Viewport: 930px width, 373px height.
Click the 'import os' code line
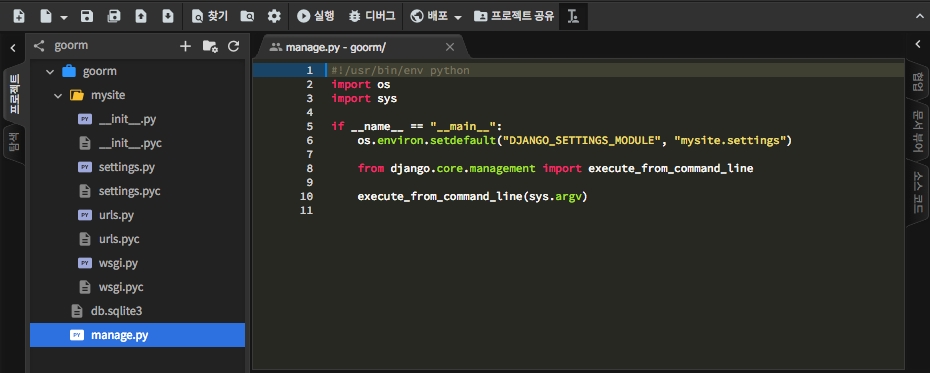(x=361, y=85)
